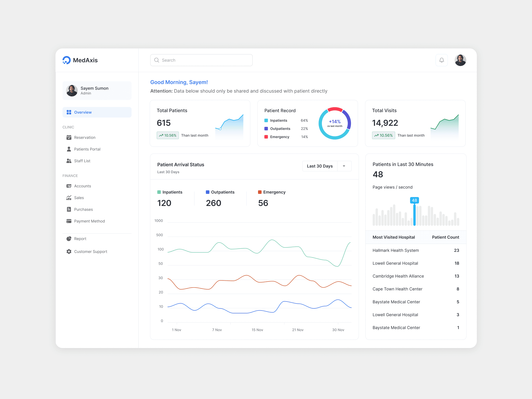Viewport: 532px width, 399px height.
Task: Open the Reservation calendar icon
Action: click(69, 137)
